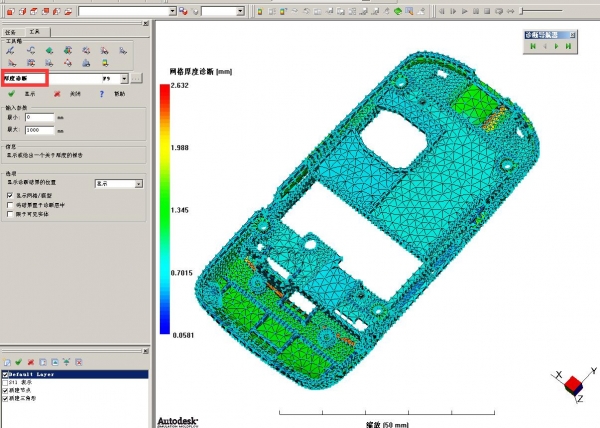Viewport: 600px width, 428px height.
Task: Click the first toolbox icon in top row
Action: tap(11, 50)
